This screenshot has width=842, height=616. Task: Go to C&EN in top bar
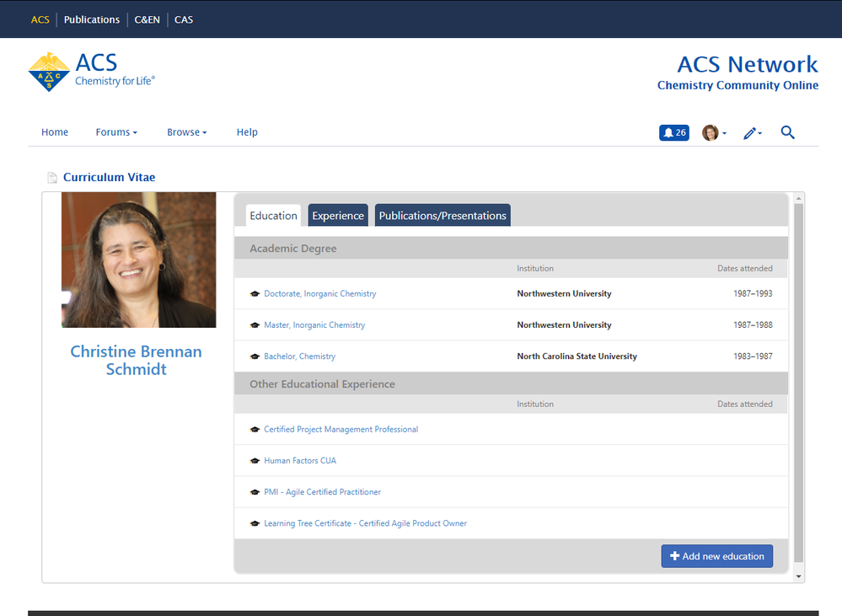(x=147, y=19)
